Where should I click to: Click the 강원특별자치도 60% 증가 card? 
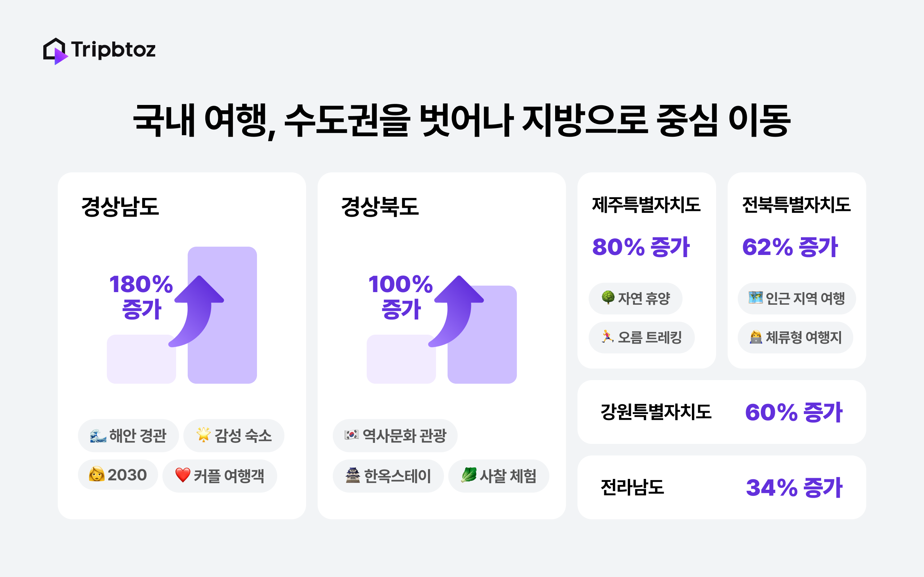[x=721, y=412]
